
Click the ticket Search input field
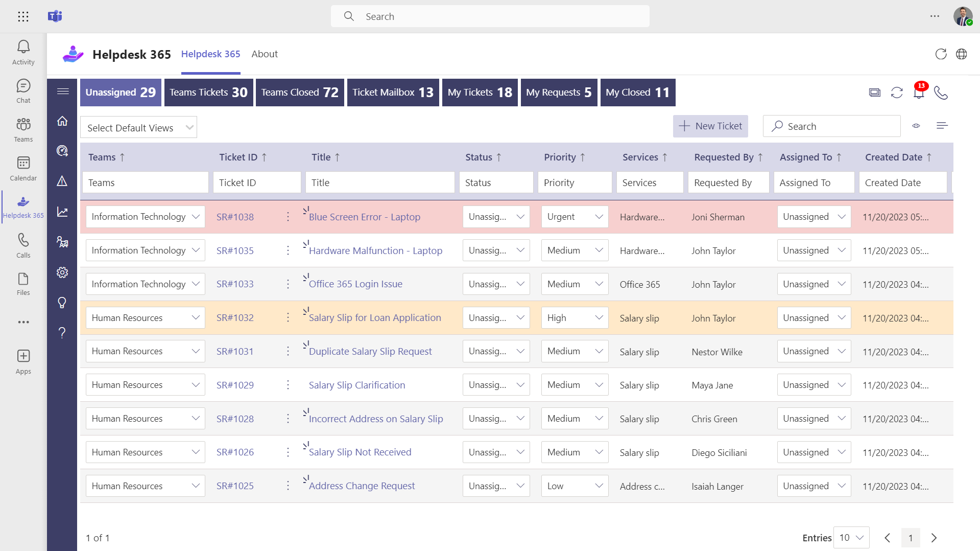click(832, 126)
